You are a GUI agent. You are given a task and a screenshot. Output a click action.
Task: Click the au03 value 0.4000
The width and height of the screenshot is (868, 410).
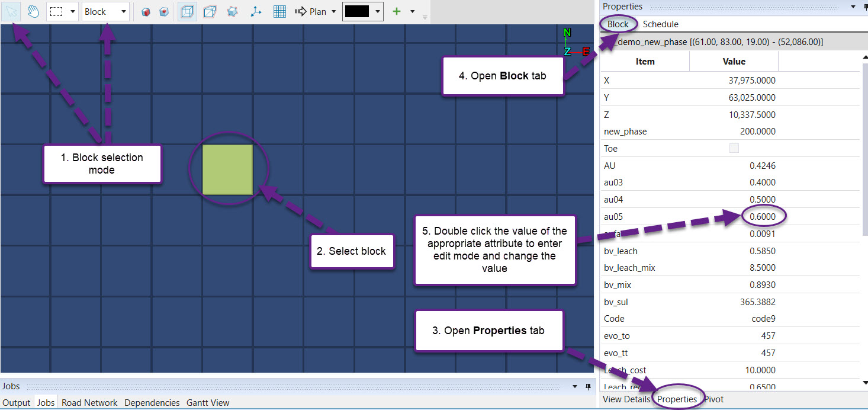coord(763,183)
